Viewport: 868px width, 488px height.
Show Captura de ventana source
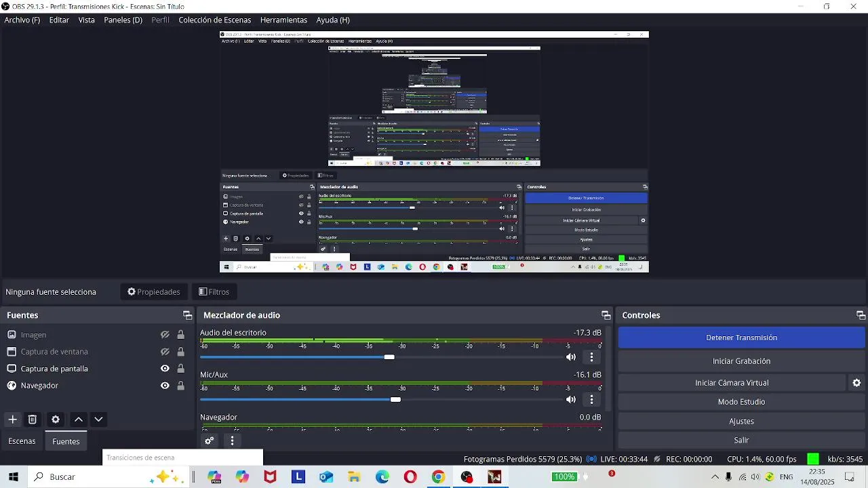pos(165,352)
